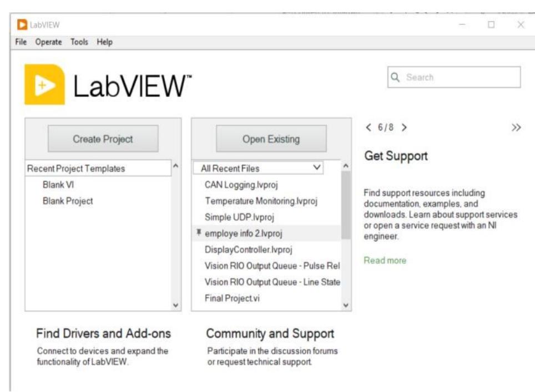Screen dimensions: 535x392
Task: Click the magnifier icon in Search box
Action: [395, 77]
